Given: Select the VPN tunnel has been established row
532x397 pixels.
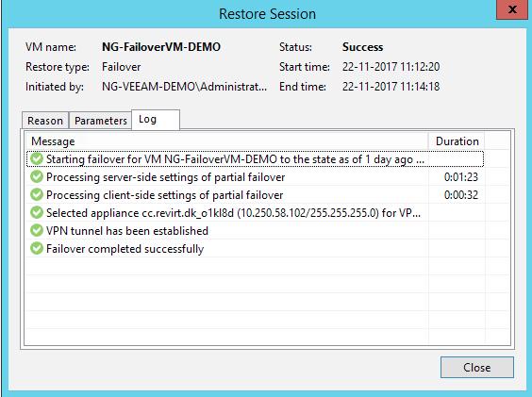Looking at the screenshot, I should pyautogui.click(x=255, y=231).
